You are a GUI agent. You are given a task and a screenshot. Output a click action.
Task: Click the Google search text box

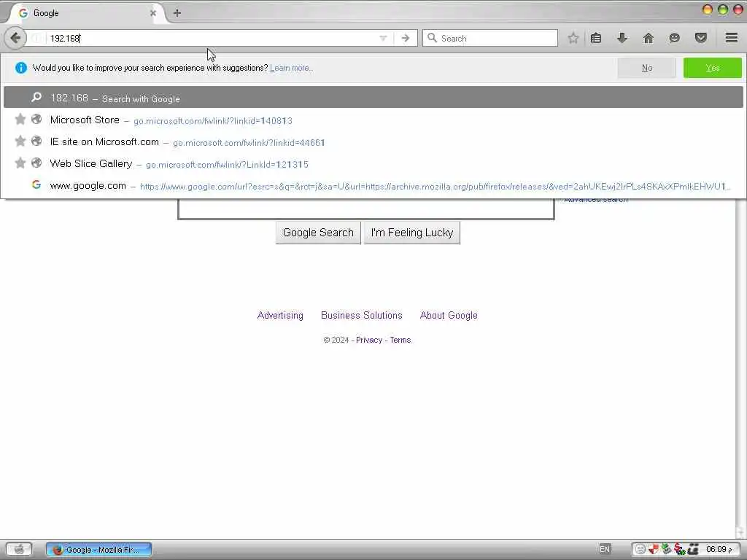(x=366, y=209)
